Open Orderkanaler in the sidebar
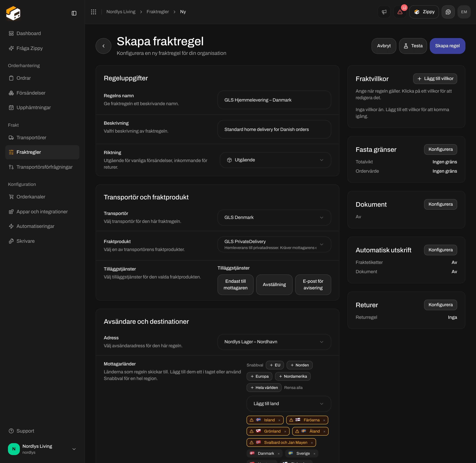The image size is (476, 463). point(42,197)
